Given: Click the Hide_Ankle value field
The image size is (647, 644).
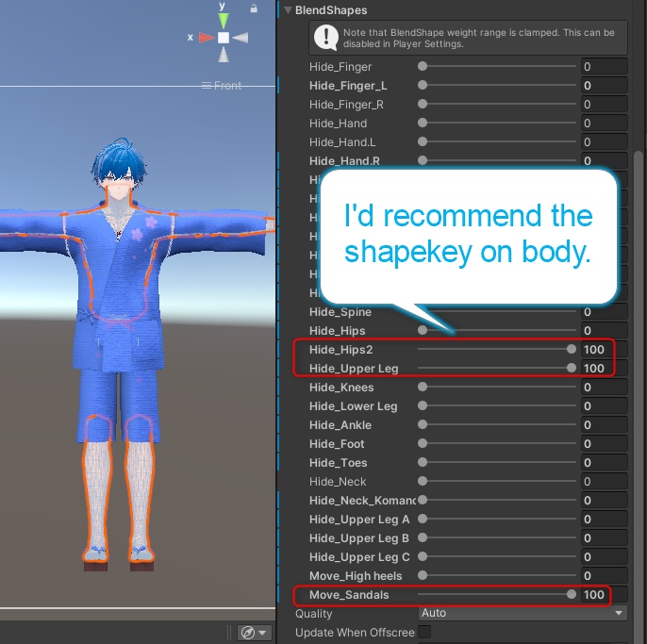Looking at the screenshot, I should click(x=604, y=425).
